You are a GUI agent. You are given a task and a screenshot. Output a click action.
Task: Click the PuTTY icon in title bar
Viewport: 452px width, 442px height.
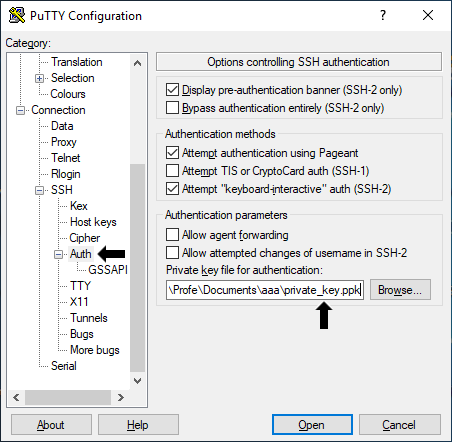coord(17,15)
